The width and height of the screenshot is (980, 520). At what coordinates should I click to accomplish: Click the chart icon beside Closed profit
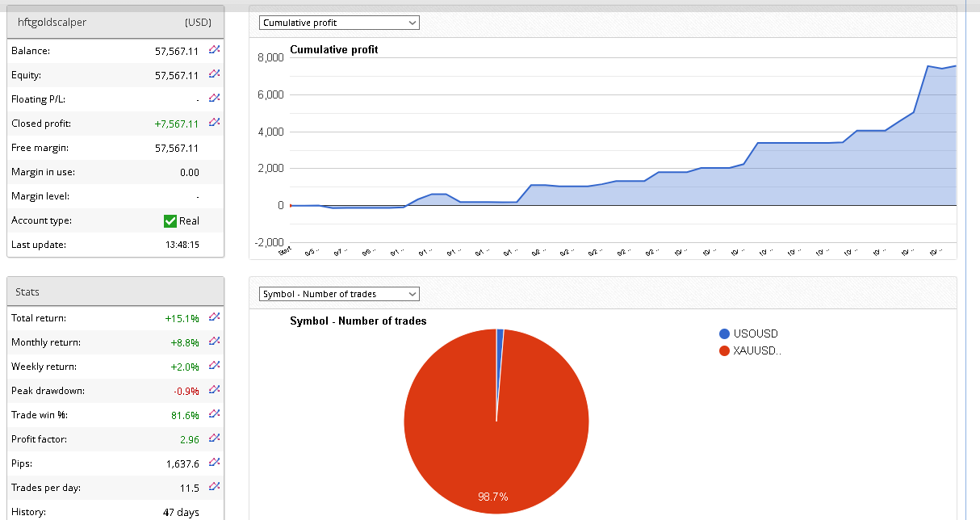(214, 123)
